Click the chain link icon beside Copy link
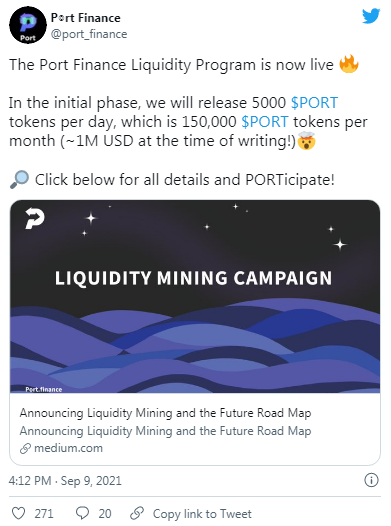The width and height of the screenshot is (391, 526). pos(137,513)
